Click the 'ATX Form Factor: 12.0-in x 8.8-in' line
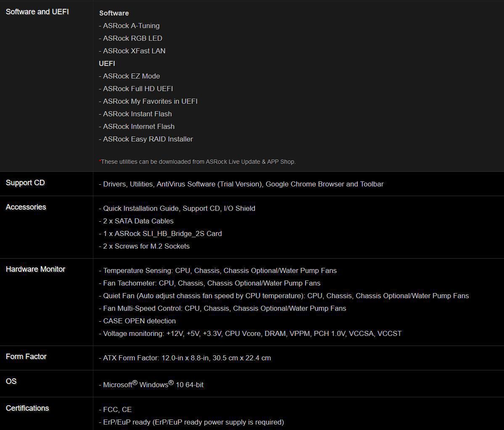The height and width of the screenshot is (430, 504). click(185, 358)
